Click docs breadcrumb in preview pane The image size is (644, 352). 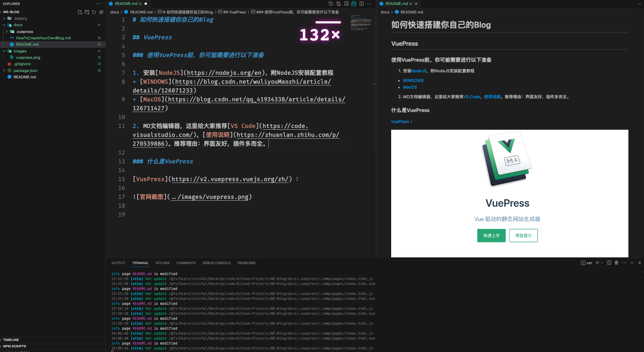pyautogui.click(x=385, y=12)
